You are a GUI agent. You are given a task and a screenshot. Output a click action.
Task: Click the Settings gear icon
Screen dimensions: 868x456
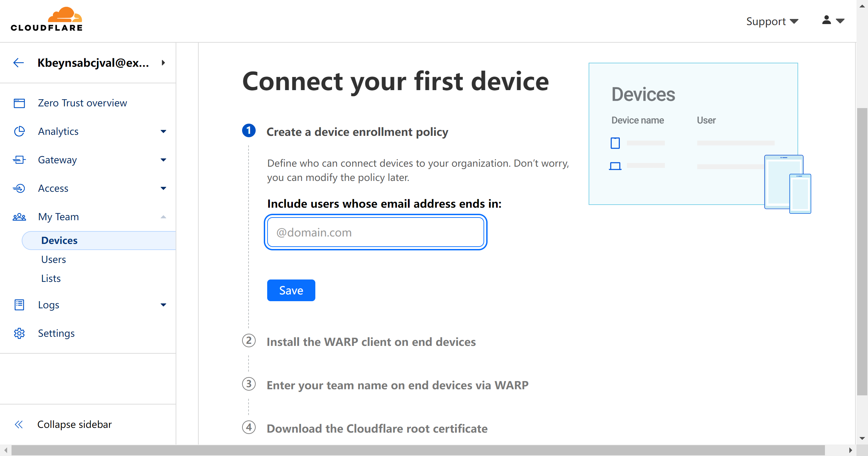(19, 333)
